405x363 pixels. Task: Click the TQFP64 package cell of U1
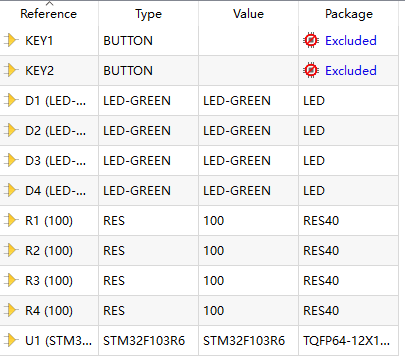(x=348, y=340)
